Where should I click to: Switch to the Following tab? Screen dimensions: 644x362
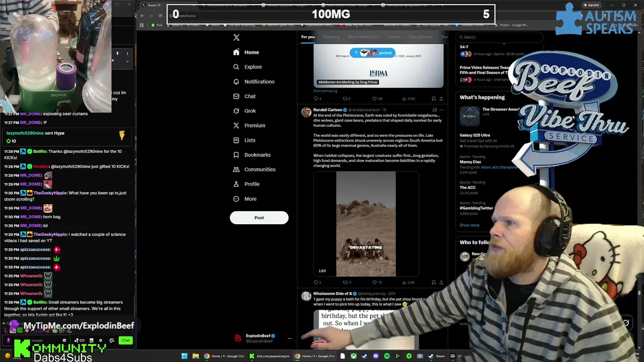(331, 37)
